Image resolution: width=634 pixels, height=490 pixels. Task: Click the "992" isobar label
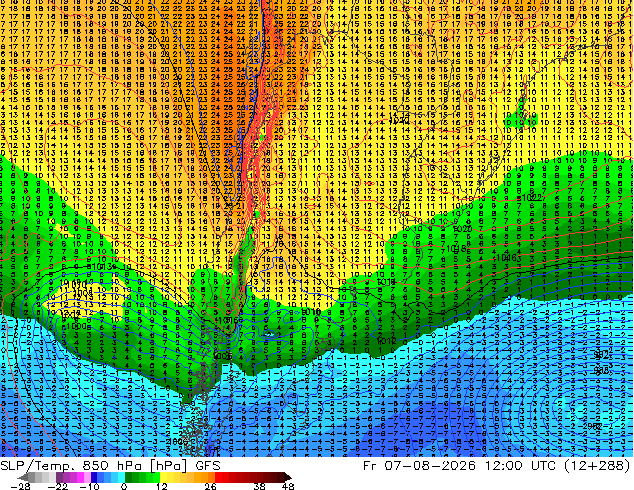[601, 354]
